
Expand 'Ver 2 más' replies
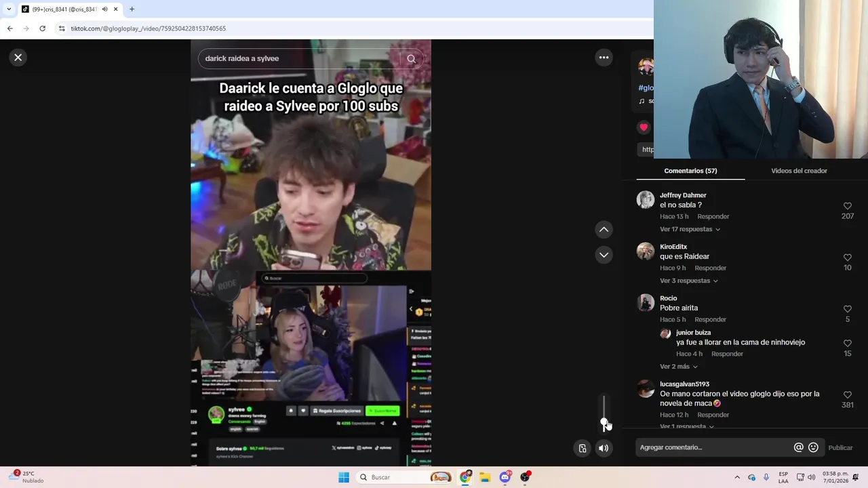click(678, 367)
